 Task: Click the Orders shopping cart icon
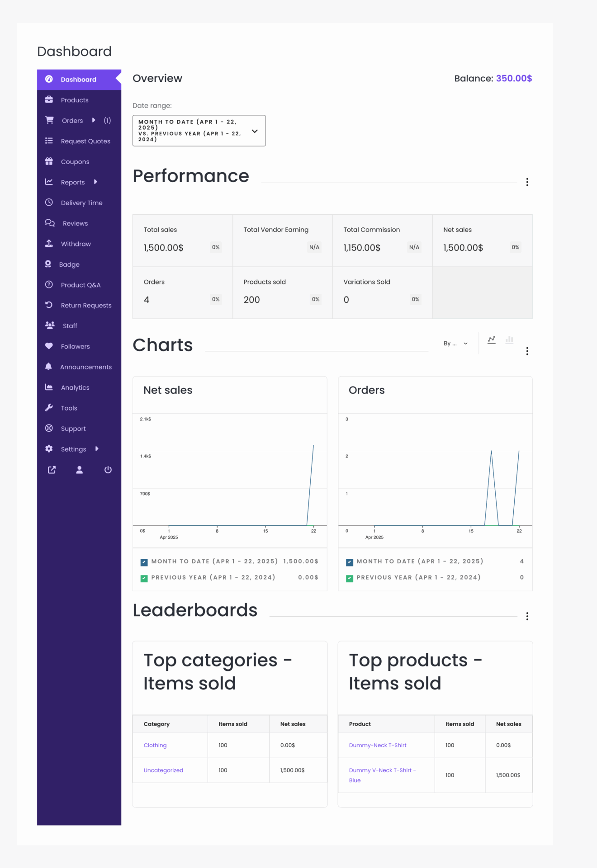49,120
